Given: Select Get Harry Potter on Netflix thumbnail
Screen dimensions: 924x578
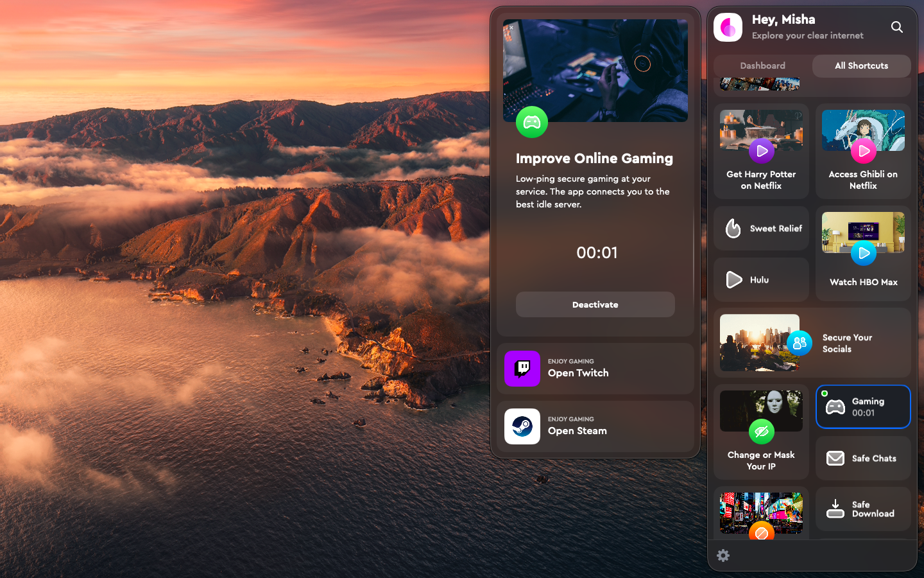Looking at the screenshot, I should (x=761, y=130).
